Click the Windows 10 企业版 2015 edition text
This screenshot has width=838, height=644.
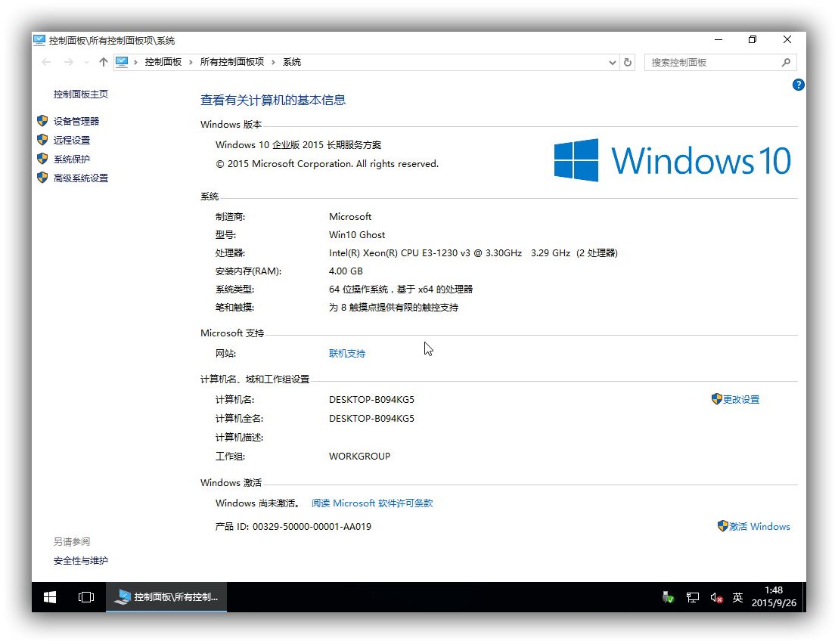(x=298, y=144)
